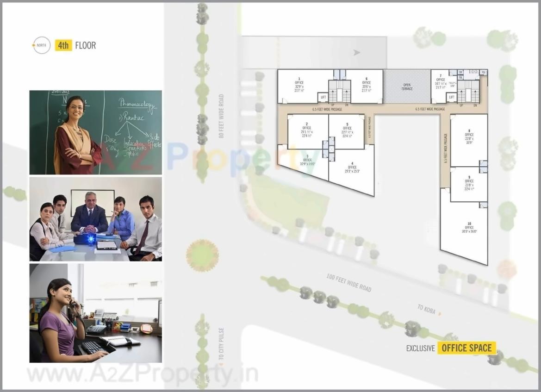The height and width of the screenshot is (392, 541).
Task: Expand the Office 8 room info
Action: click(x=469, y=134)
